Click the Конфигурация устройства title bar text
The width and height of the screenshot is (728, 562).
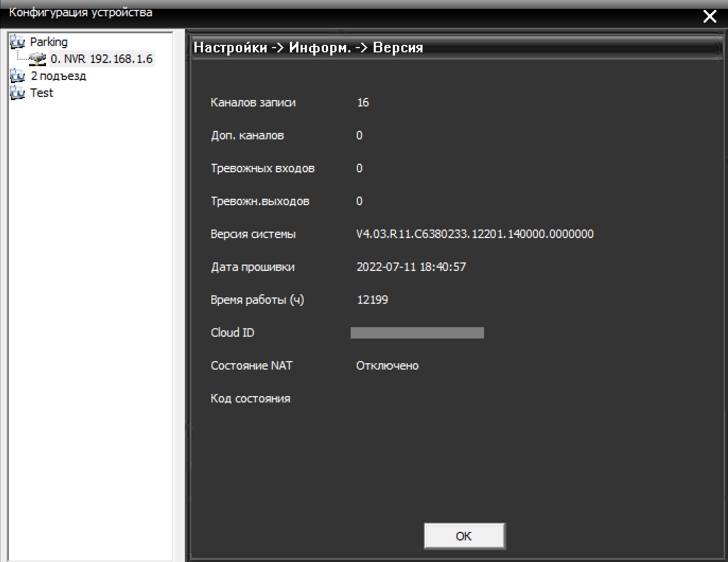pos(81,13)
